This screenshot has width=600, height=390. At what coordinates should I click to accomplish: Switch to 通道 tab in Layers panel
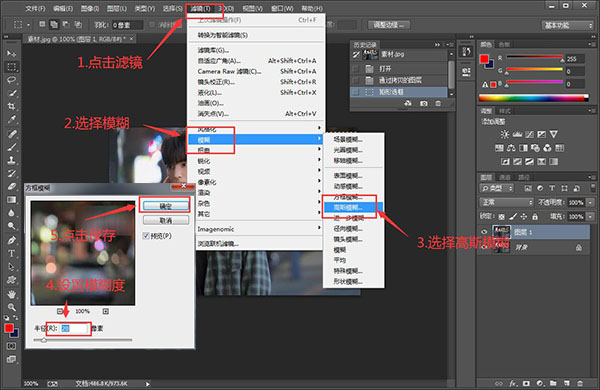505,177
